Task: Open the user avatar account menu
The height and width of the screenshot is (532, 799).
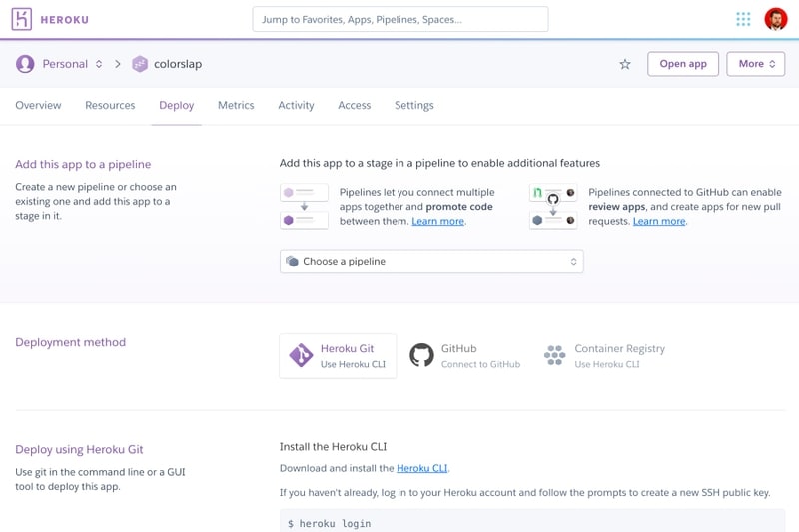Action: (776, 19)
